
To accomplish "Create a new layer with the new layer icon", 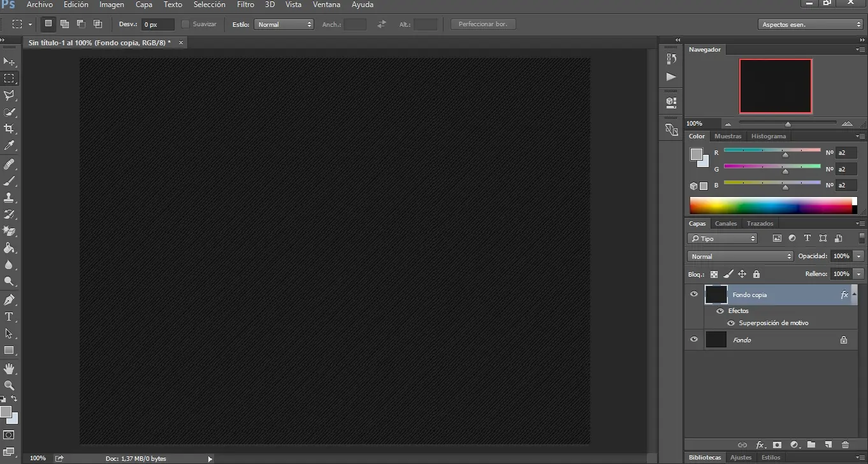I will coord(828,445).
